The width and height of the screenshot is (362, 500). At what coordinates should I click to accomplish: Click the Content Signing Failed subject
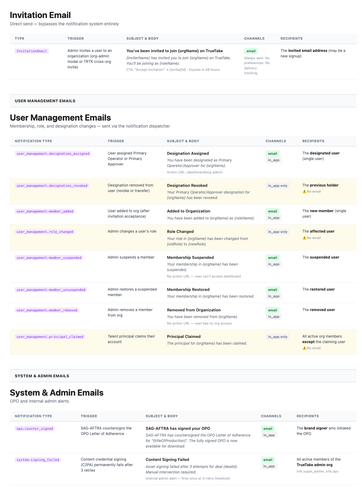pyautogui.click(x=167, y=460)
